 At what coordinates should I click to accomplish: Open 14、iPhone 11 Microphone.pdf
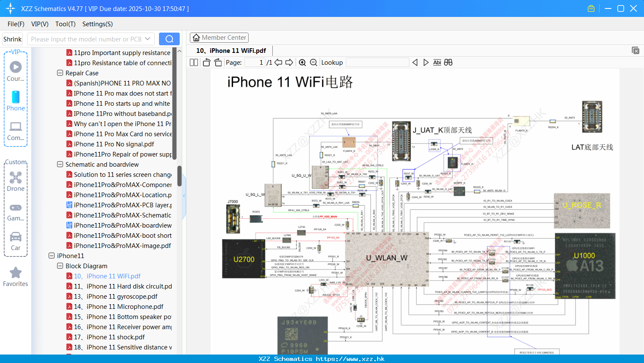[115, 307]
